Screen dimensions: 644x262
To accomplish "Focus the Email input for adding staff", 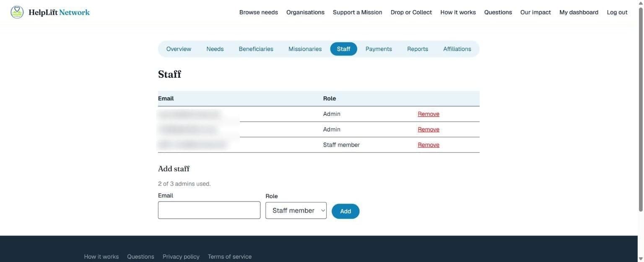I will (209, 210).
